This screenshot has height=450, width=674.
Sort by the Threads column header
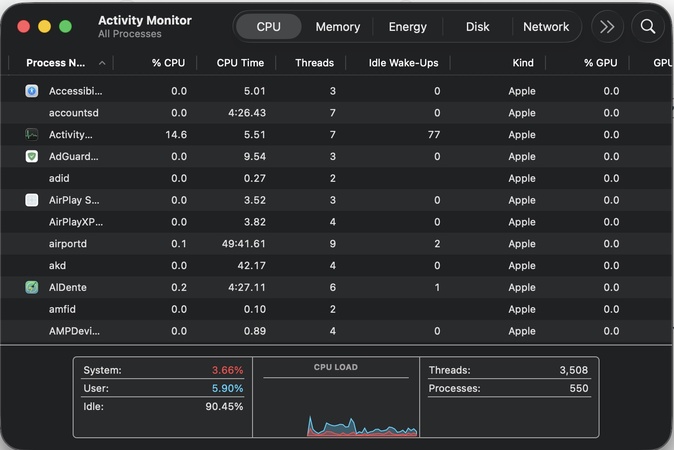[x=314, y=63]
